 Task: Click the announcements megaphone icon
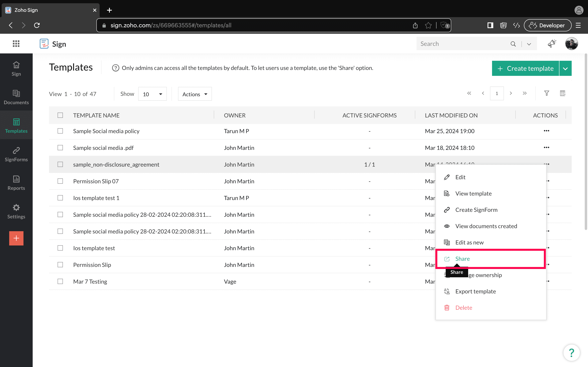(552, 44)
